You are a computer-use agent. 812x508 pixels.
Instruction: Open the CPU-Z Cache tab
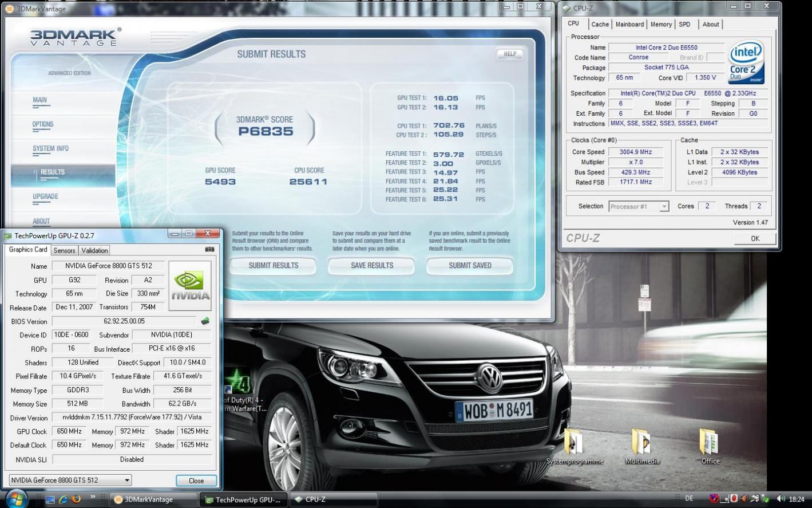tap(600, 24)
